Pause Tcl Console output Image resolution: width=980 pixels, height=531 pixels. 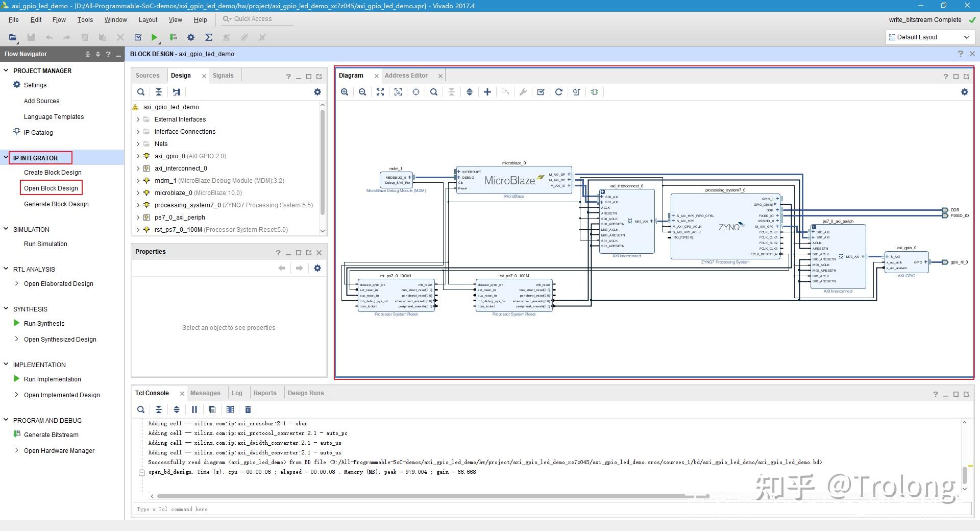pyautogui.click(x=194, y=409)
